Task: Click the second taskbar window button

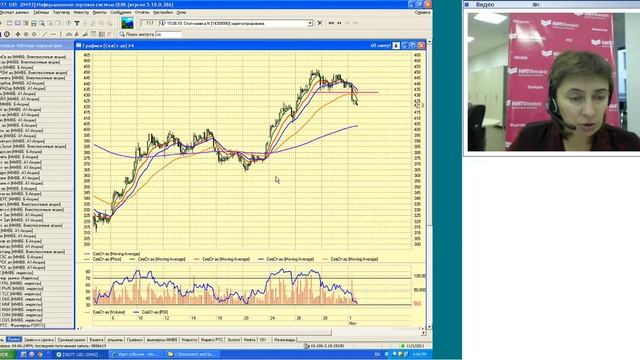Action: [136, 355]
